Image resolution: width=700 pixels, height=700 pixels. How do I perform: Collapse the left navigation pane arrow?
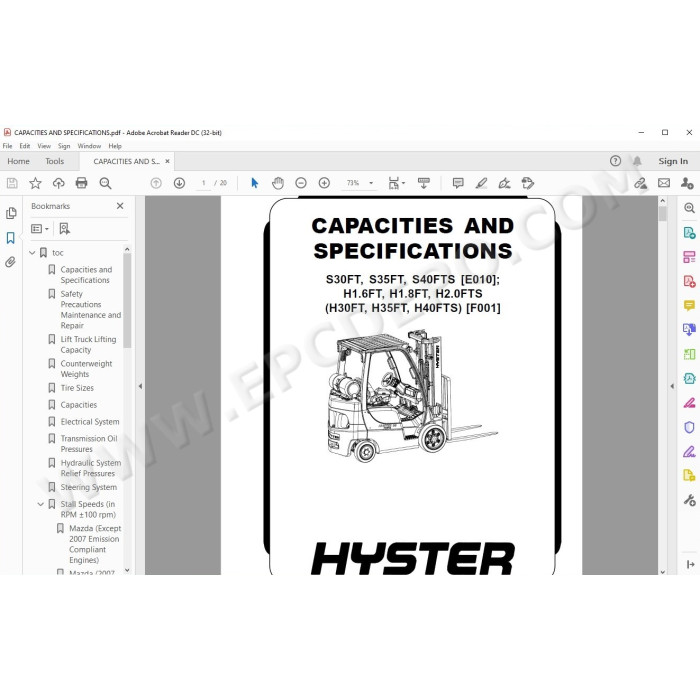coord(140,386)
